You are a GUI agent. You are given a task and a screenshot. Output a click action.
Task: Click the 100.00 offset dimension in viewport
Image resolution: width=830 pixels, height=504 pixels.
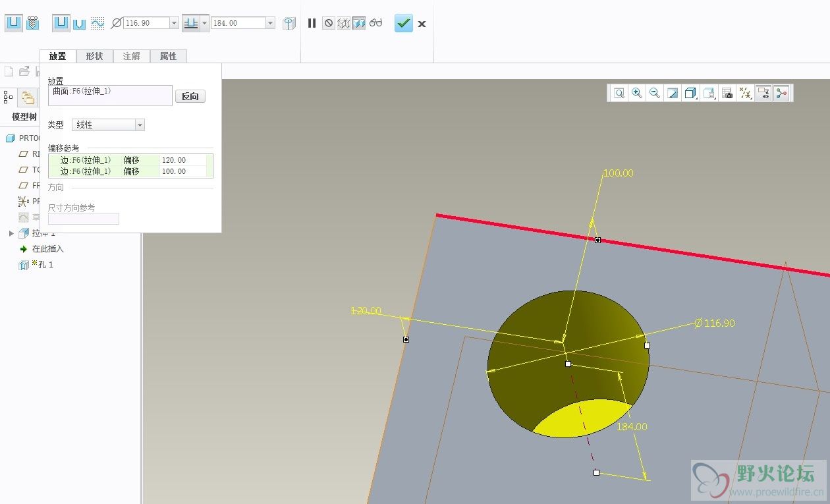[x=619, y=173]
